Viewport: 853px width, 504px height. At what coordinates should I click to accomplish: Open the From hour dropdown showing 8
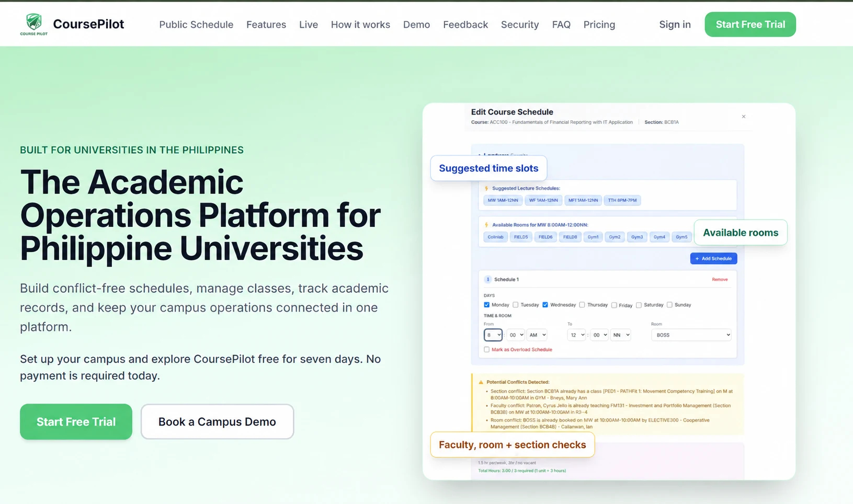(493, 335)
